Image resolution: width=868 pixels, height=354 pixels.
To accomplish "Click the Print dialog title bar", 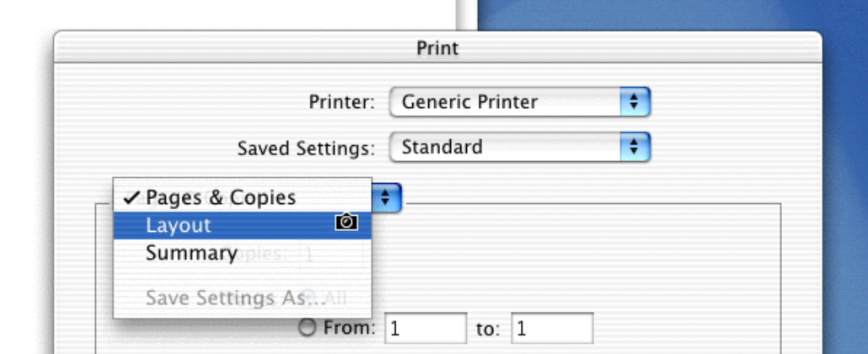I will (437, 47).
